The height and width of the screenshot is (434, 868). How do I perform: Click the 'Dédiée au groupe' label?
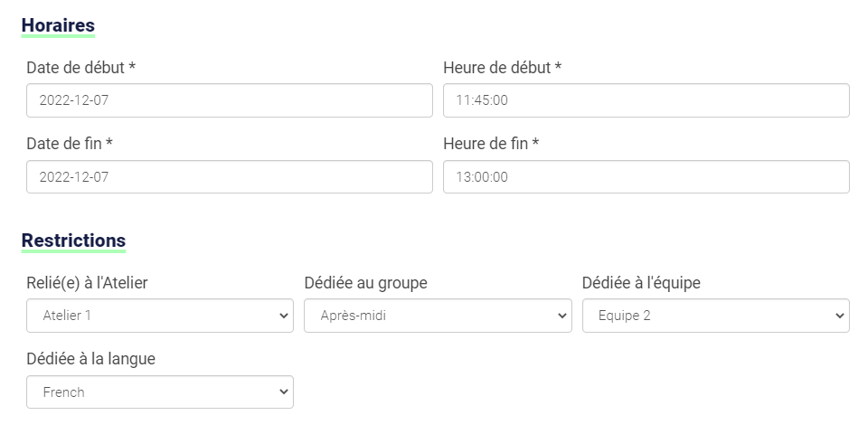pyautogui.click(x=366, y=283)
